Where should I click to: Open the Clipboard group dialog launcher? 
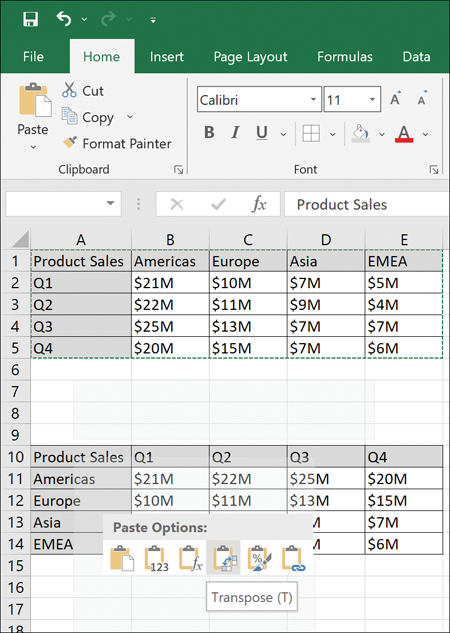178,170
